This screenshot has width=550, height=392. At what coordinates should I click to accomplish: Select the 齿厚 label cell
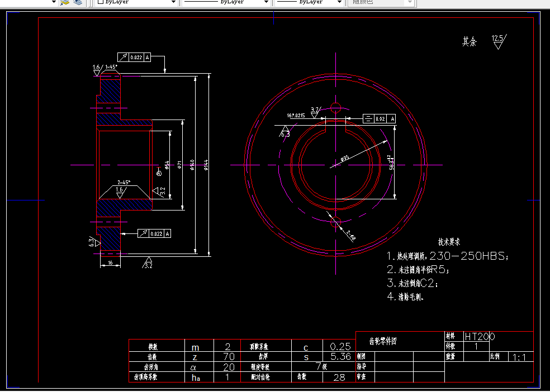click(263, 357)
